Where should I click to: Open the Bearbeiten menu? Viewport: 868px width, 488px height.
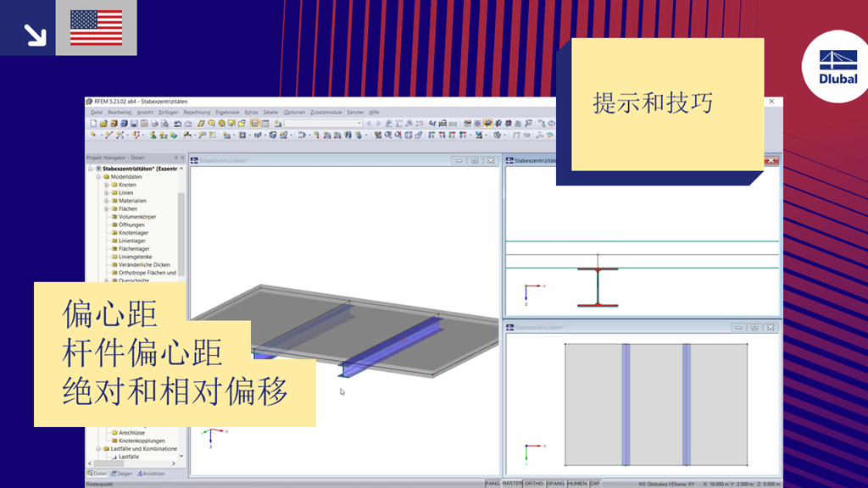[120, 113]
